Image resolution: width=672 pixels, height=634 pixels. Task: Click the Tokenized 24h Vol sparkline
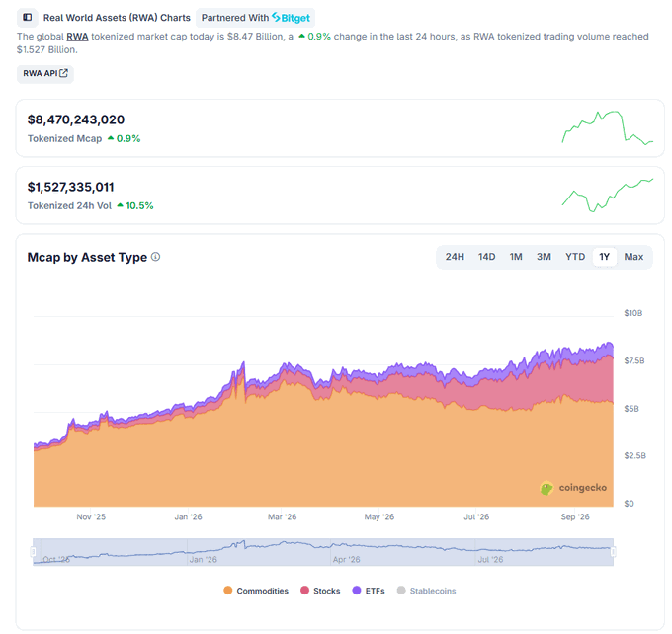click(x=608, y=195)
